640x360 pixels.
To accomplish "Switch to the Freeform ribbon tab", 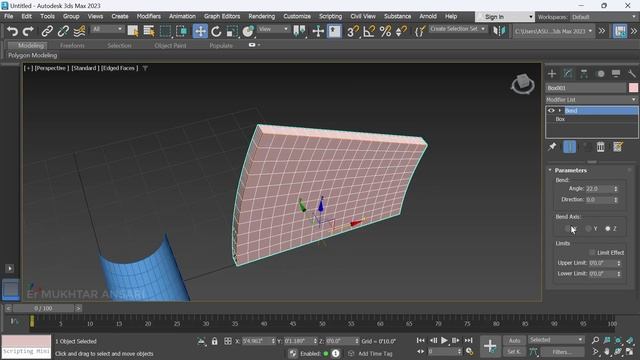I will tap(72, 46).
